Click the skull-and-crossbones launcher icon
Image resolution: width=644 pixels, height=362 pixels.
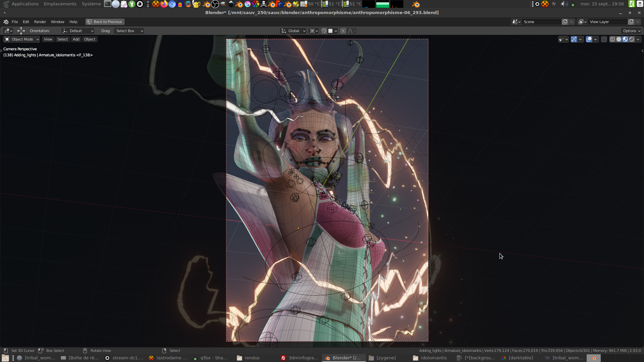264,4
